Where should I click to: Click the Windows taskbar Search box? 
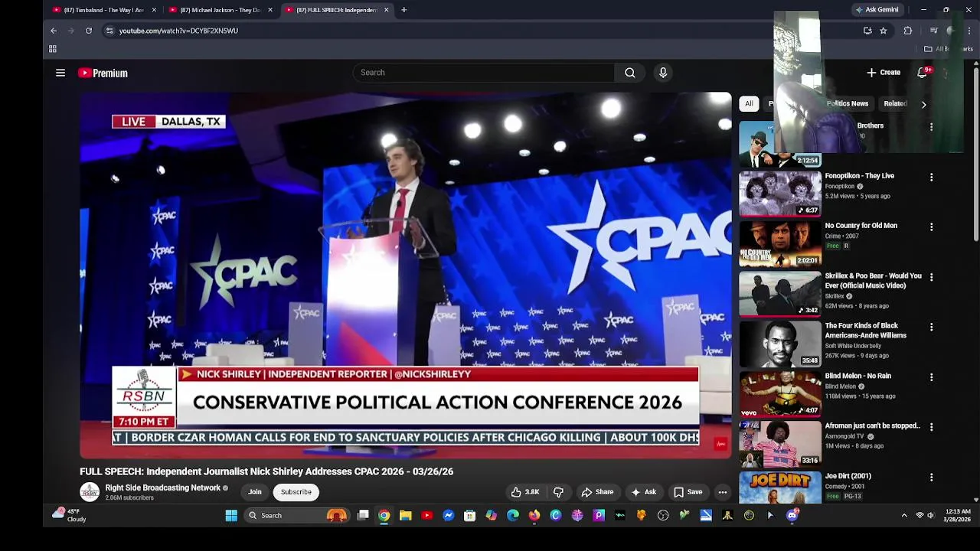pyautogui.click(x=296, y=516)
